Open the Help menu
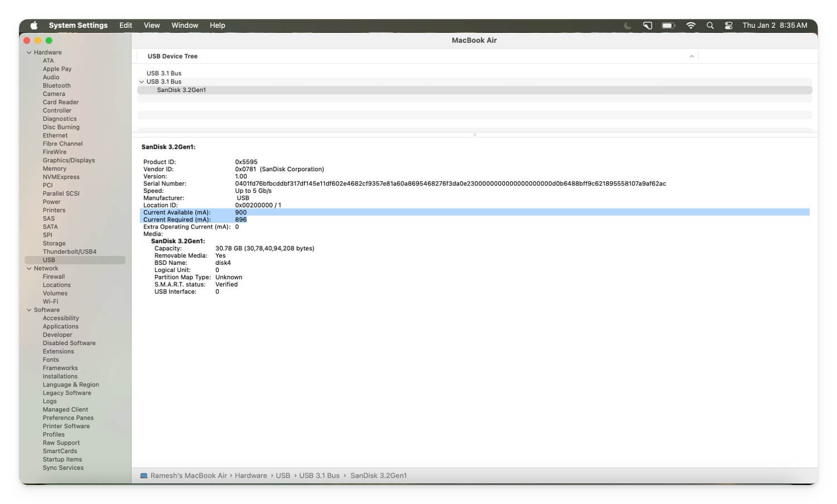This screenshot has height=504, width=837. 218,25
